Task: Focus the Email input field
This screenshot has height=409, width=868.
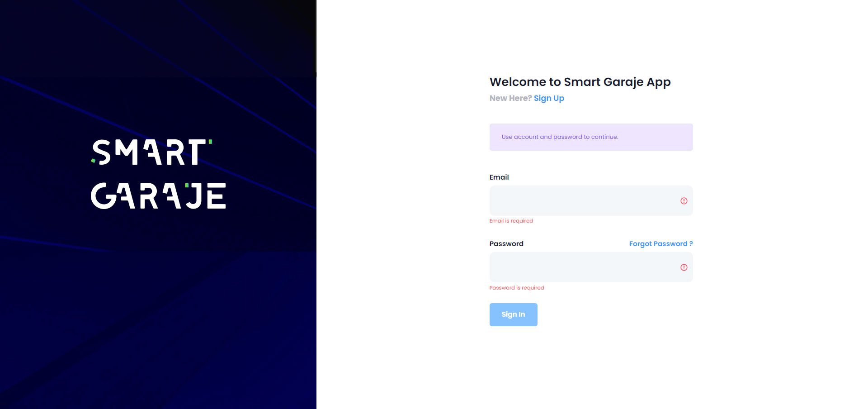Action: click(591, 200)
